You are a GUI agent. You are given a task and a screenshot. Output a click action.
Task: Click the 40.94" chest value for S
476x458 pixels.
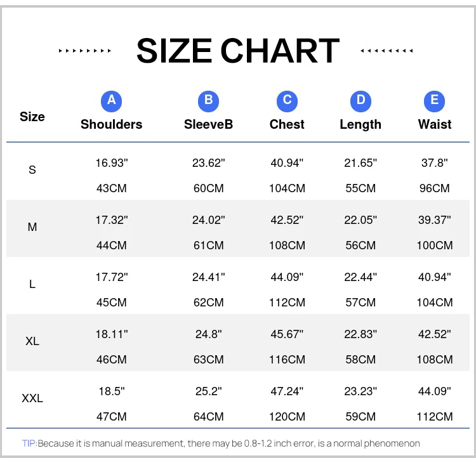(x=287, y=163)
